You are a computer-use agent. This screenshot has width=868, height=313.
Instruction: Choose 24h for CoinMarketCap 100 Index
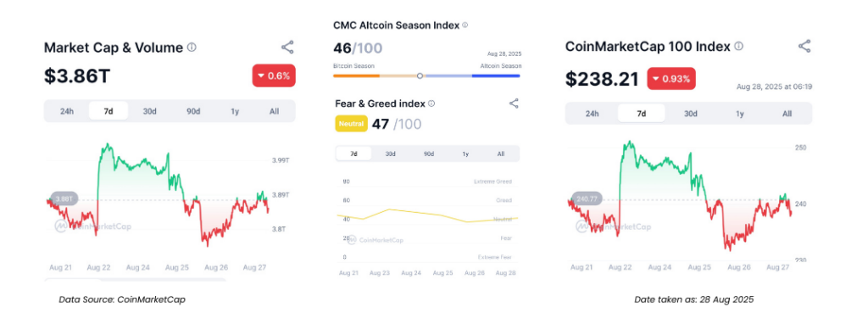click(x=592, y=114)
